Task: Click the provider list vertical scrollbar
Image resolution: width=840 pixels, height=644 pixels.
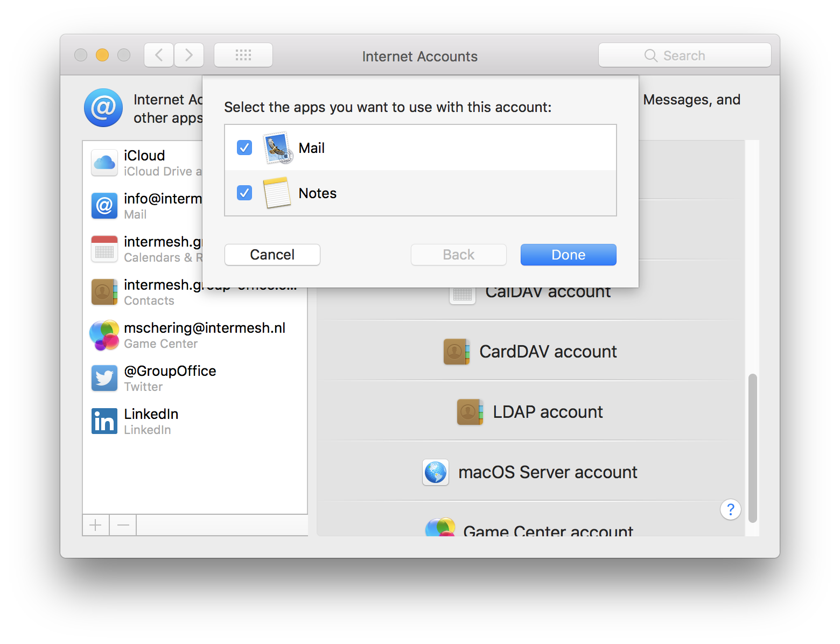Action: [753, 448]
